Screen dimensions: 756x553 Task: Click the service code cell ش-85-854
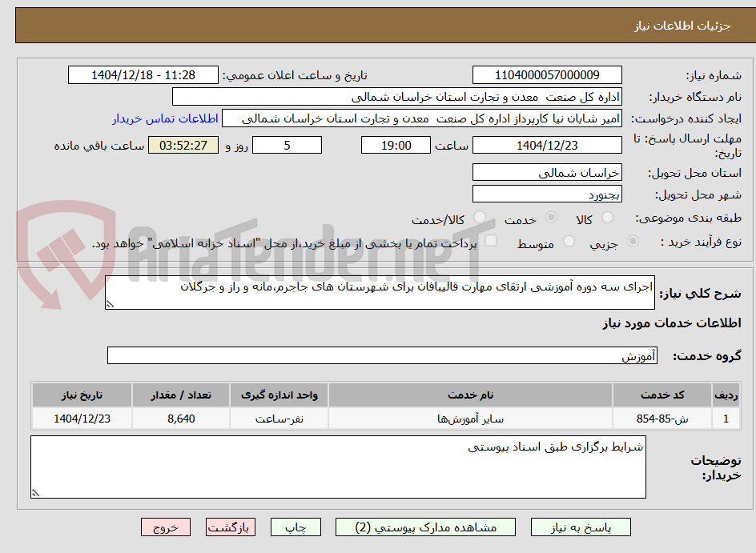coord(662,419)
